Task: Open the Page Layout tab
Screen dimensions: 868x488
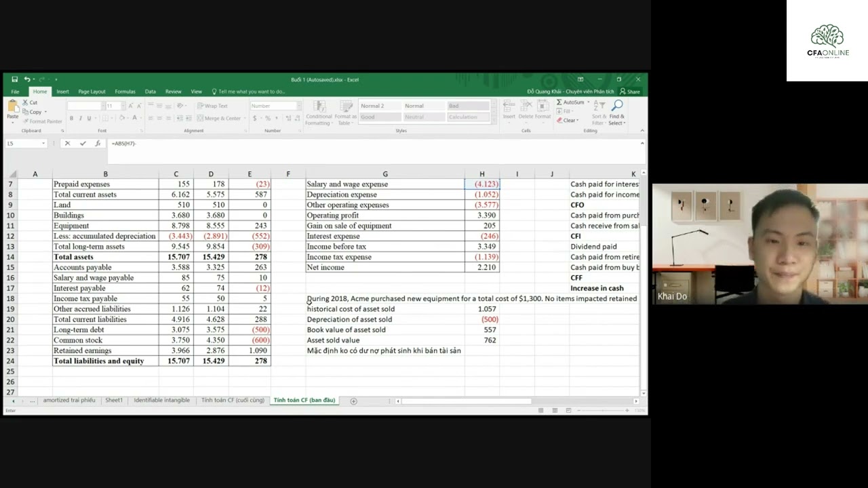Action: point(92,91)
